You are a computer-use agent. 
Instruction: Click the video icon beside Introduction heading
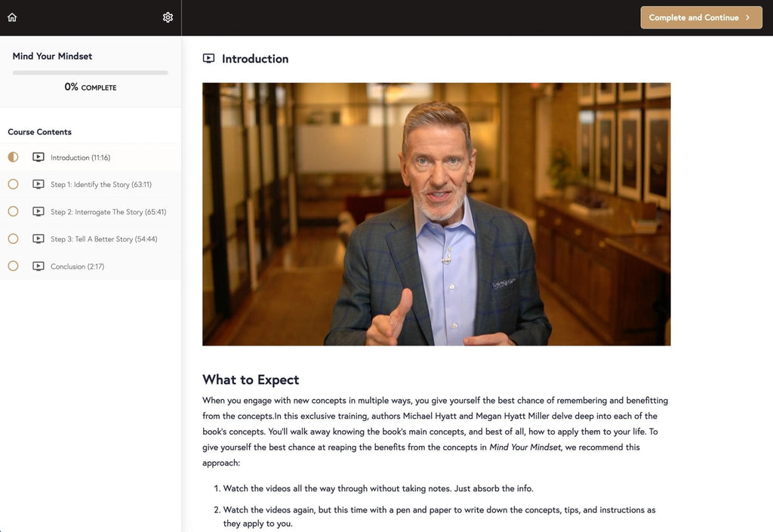pyautogui.click(x=209, y=59)
